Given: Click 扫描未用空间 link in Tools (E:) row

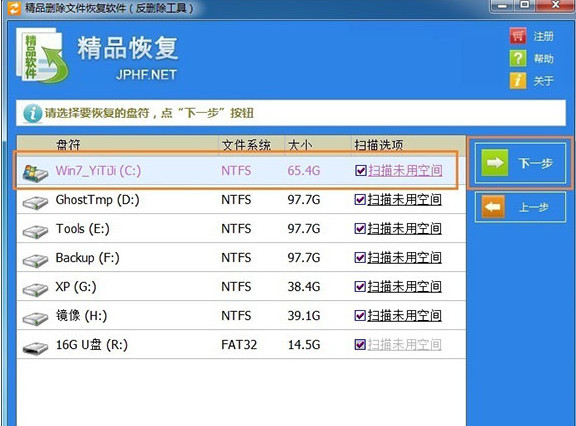Looking at the screenshot, I should pos(404,229).
